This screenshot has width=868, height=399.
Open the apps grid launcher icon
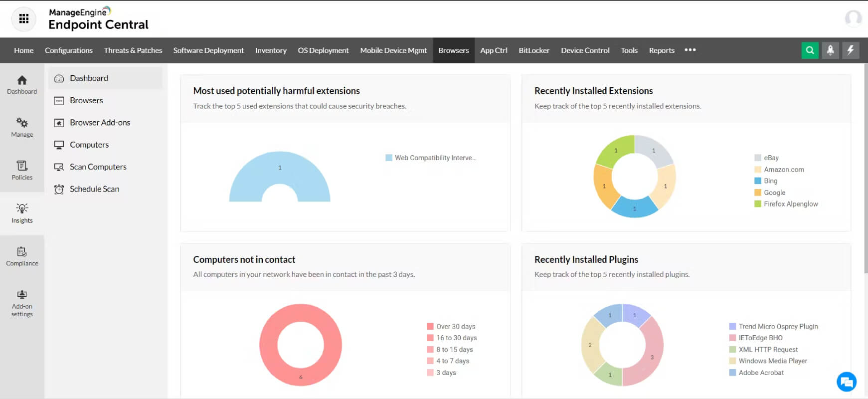pyautogui.click(x=23, y=19)
